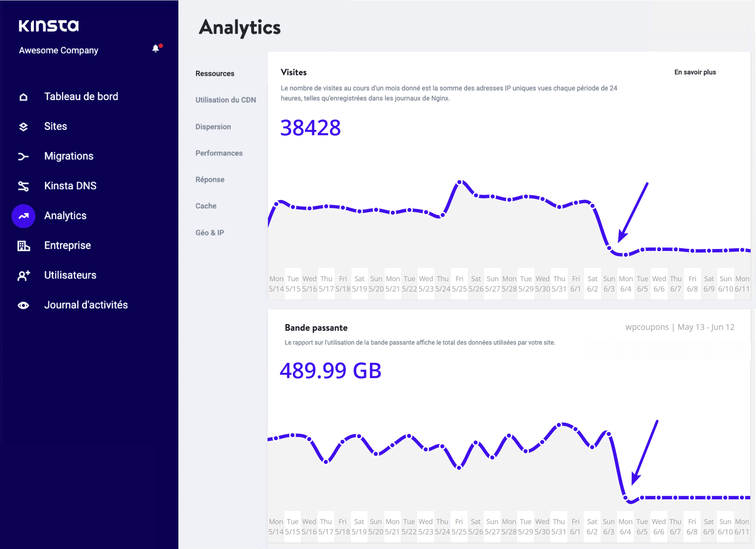The image size is (756, 549).
Task: Go to the Cache tab
Action: pos(206,206)
